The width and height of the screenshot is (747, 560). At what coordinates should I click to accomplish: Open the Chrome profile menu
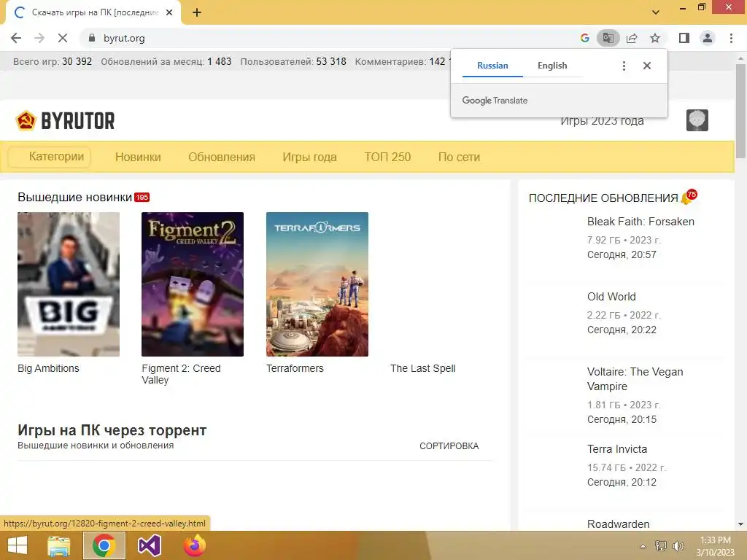click(x=708, y=38)
